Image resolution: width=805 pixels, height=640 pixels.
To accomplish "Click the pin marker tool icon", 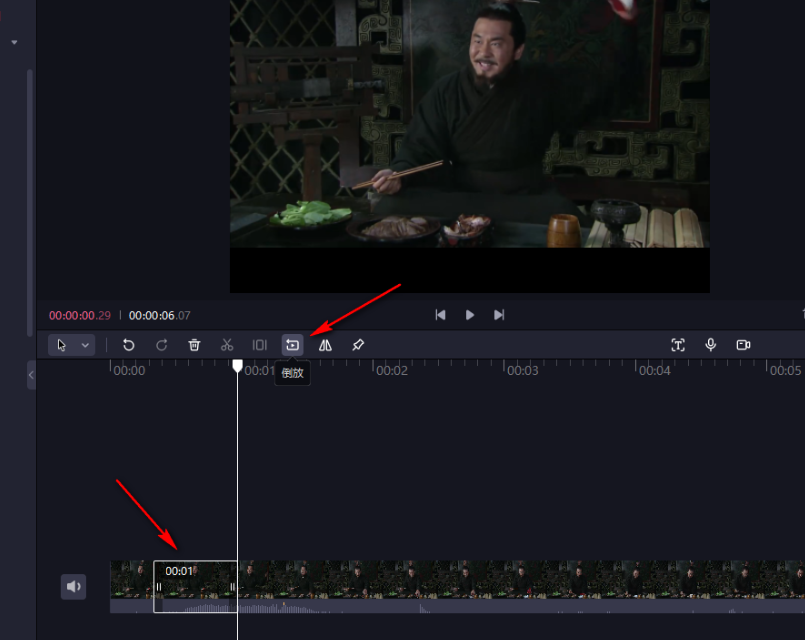I will point(358,345).
